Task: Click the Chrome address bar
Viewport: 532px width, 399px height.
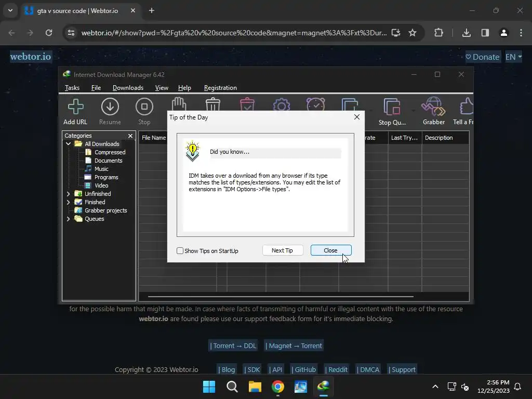Action: pyautogui.click(x=234, y=33)
